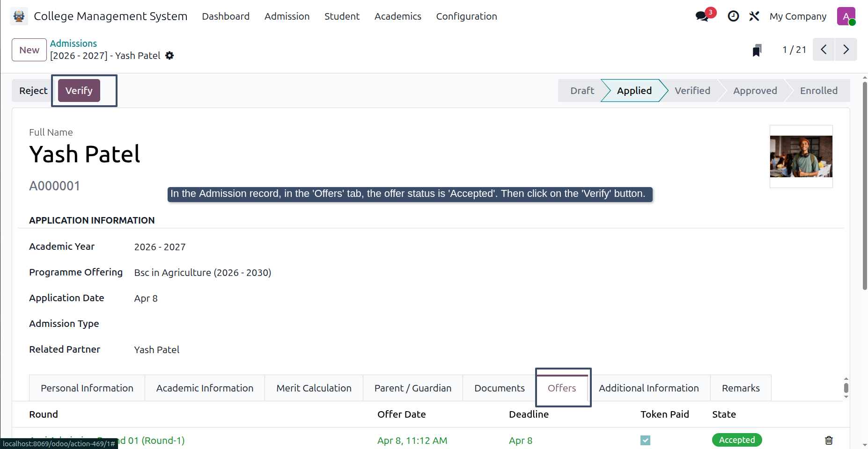
Task: Toggle the Token Paid checkbox
Action: [645, 440]
